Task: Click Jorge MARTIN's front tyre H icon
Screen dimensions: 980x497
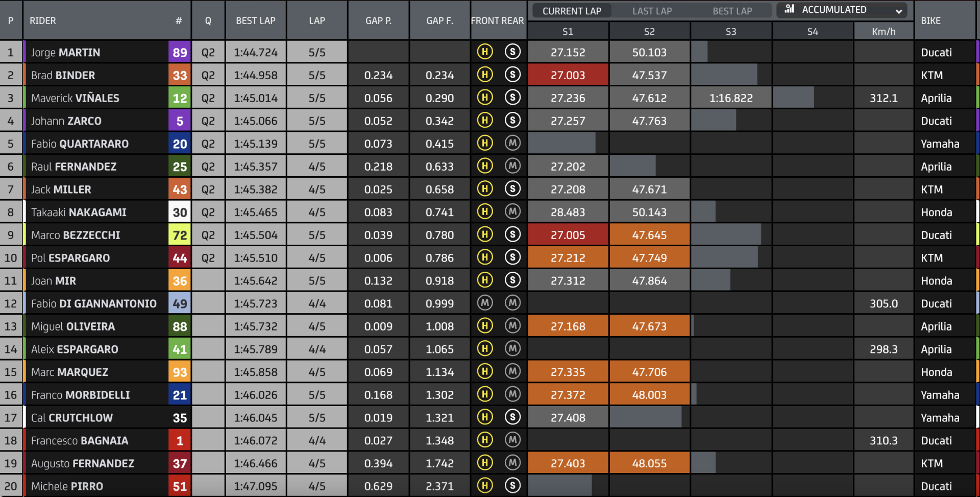Action: 485,52
